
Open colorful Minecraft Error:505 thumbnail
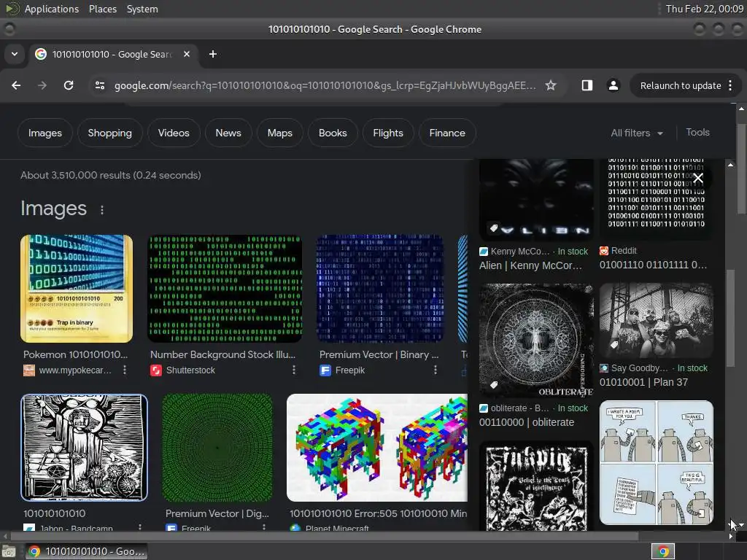coord(377,448)
